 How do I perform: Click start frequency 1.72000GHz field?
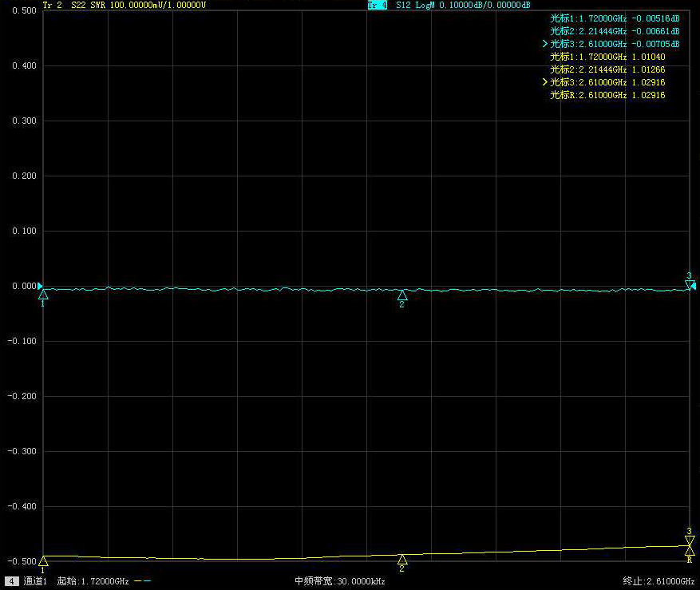click(x=93, y=581)
